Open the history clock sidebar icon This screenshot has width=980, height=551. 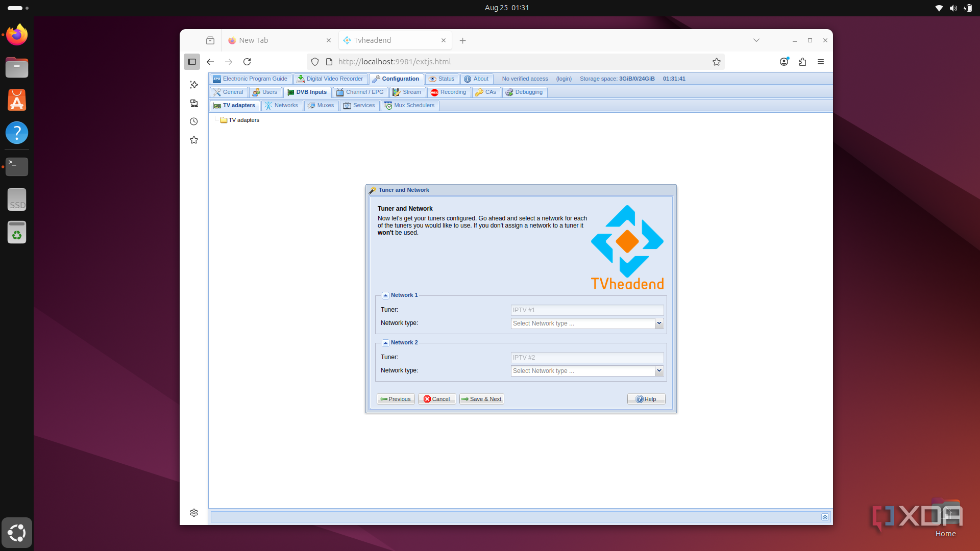pyautogui.click(x=194, y=121)
